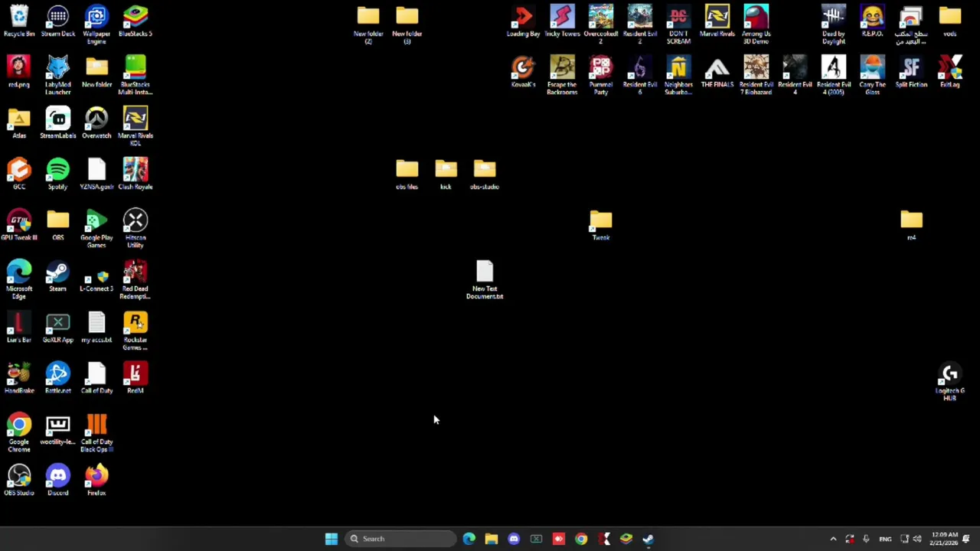Select the Overwatch desktop shortcut
The height and width of the screenshot is (551, 980).
[x=96, y=123]
